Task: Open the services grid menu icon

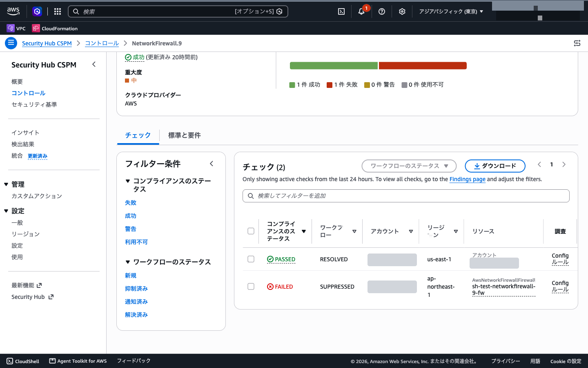Action: point(58,11)
